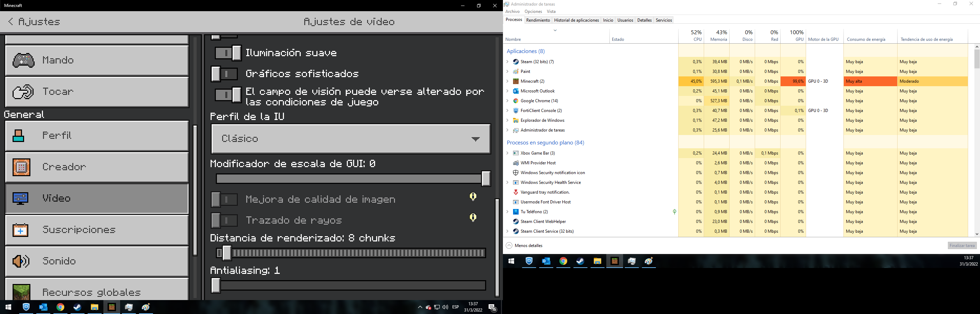
Task: Click the Distancia de renderizado slider handle
Action: [x=227, y=253]
